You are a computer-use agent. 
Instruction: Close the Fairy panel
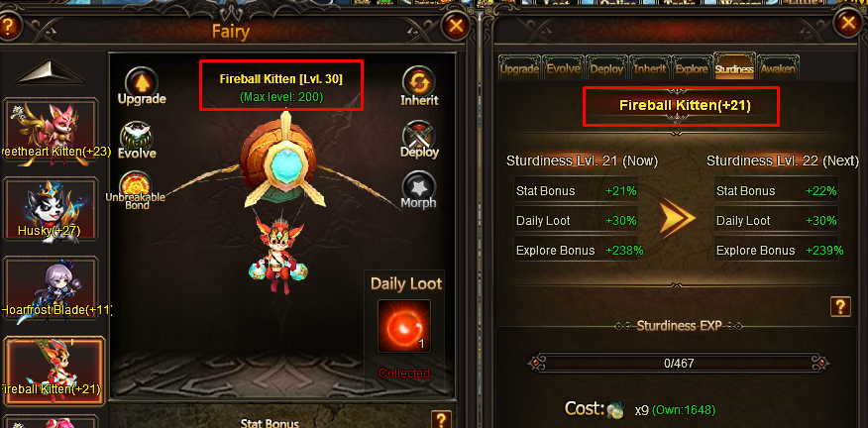tap(455, 26)
